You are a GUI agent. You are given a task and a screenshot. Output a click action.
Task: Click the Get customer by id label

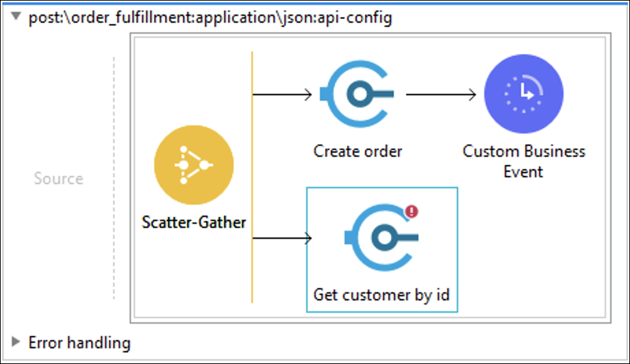[x=381, y=295]
